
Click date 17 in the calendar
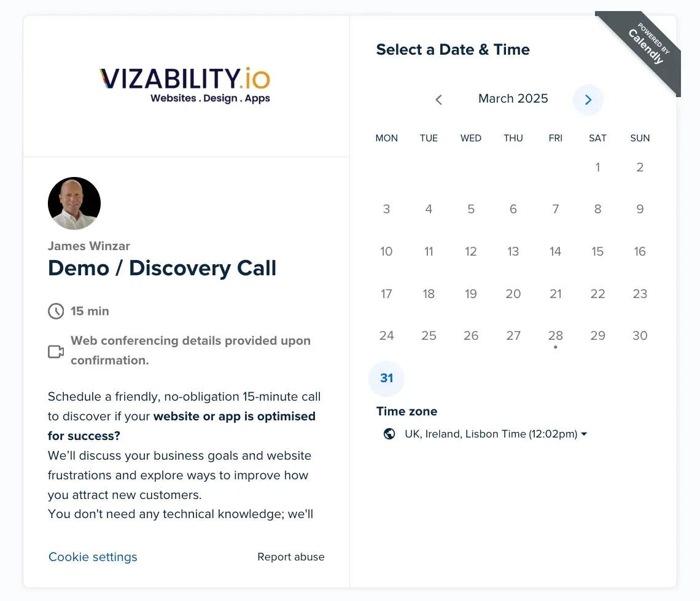(387, 294)
